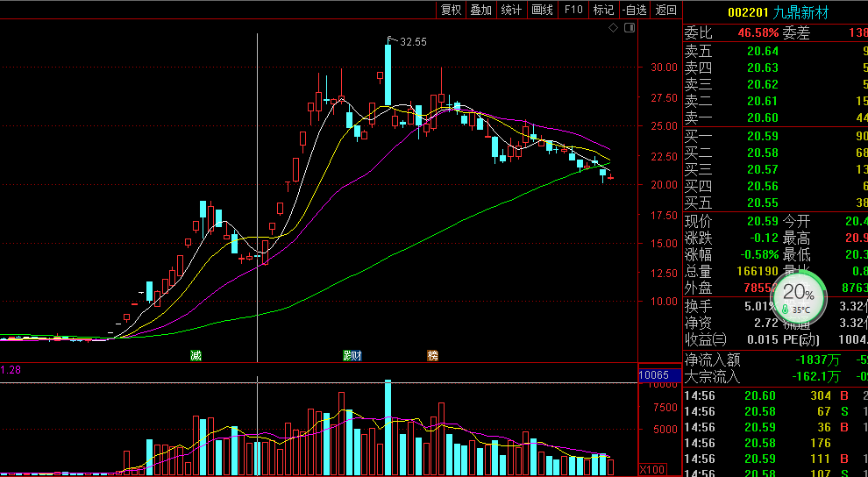Click the 今开 opening price label
The image size is (868, 477).
[796, 222]
